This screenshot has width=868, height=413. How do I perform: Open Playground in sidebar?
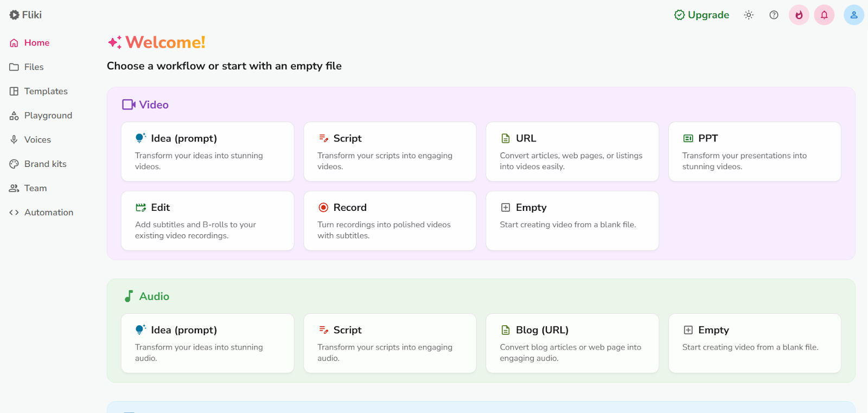48,115
